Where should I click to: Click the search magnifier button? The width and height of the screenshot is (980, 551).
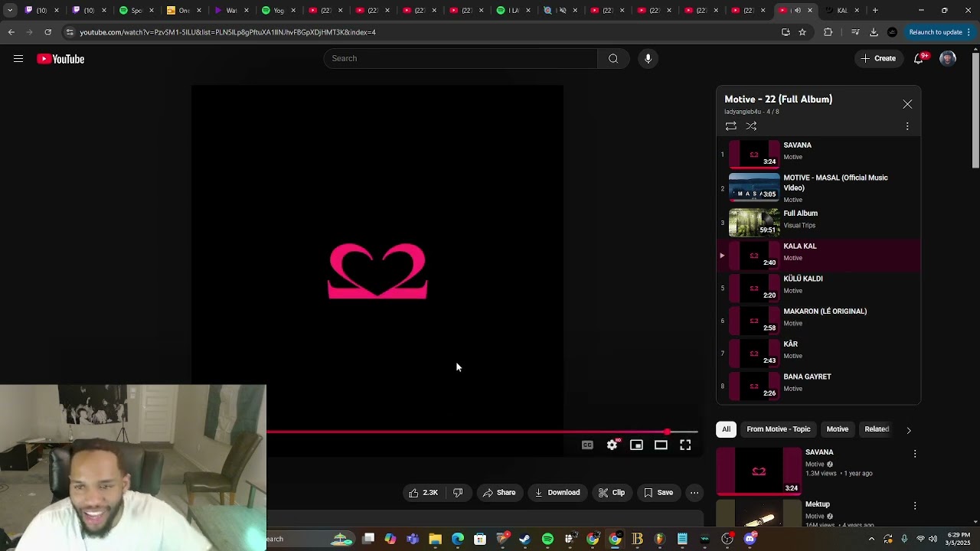(x=613, y=59)
